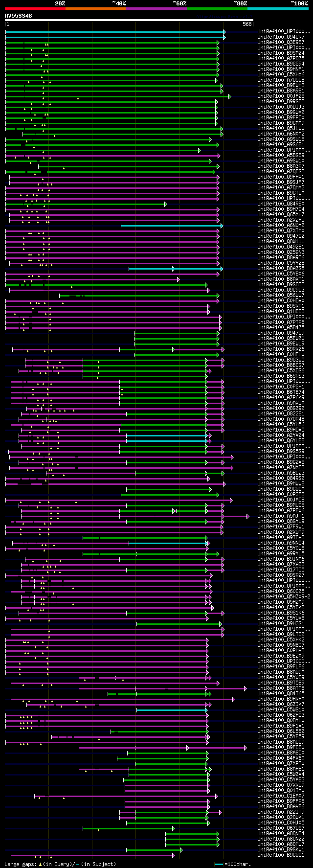
Task: Open the UniRef100_A7NXC8 hit link
Action: [x=281, y=468]
